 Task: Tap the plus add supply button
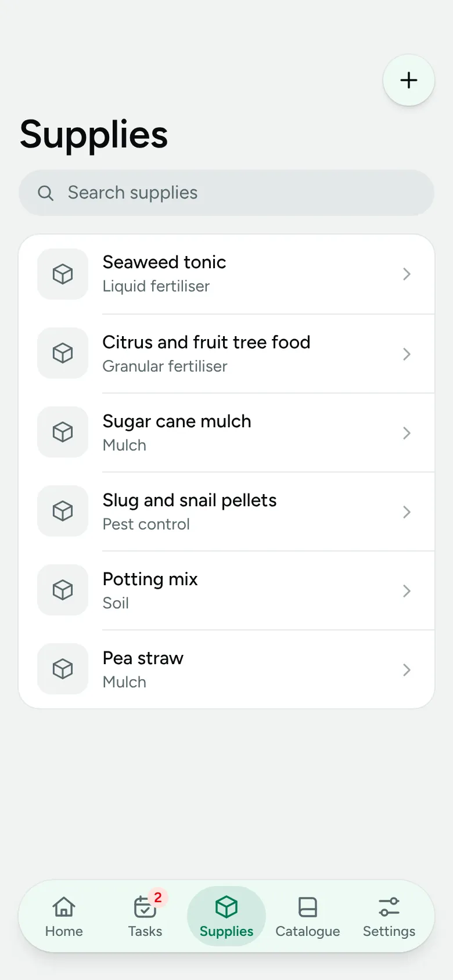point(409,80)
